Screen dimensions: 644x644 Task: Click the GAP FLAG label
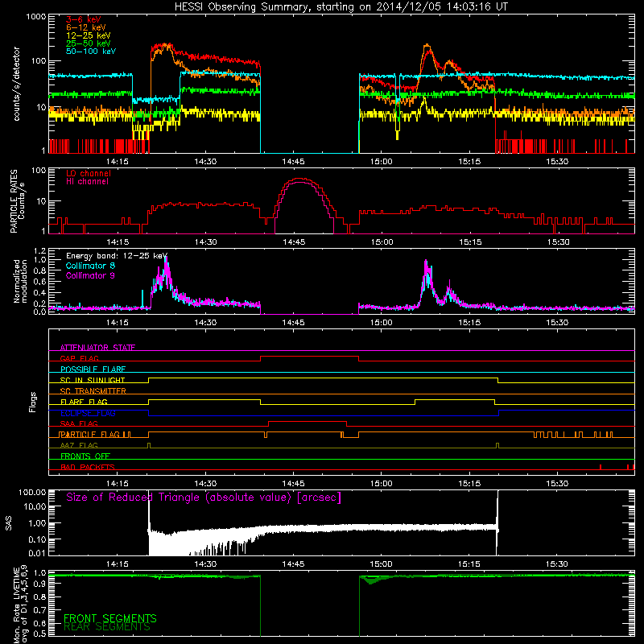pos(79,358)
